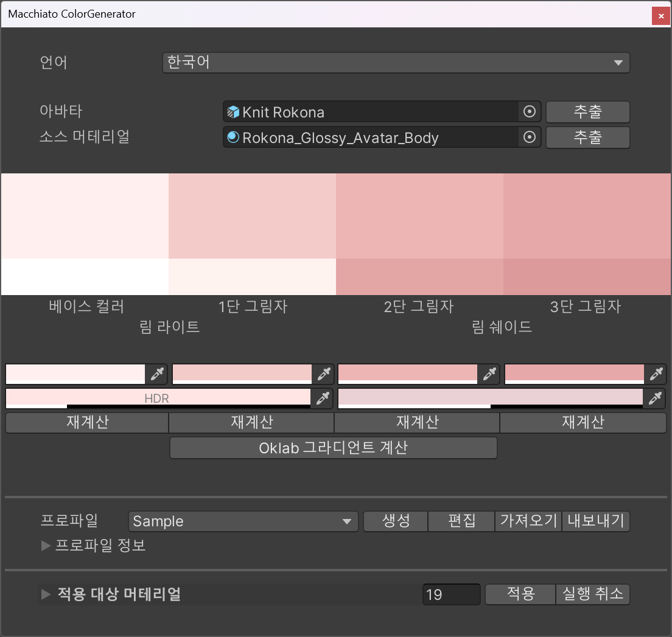Click the 생성 profile button

pos(396,521)
